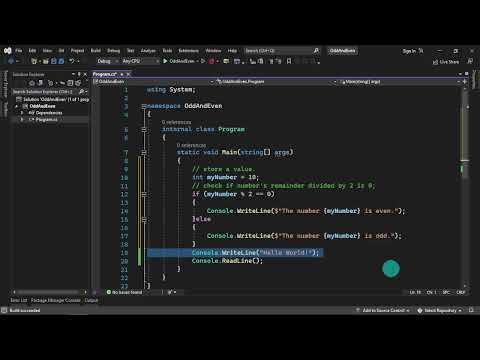Close the Solution Explorer panel

point(85,74)
